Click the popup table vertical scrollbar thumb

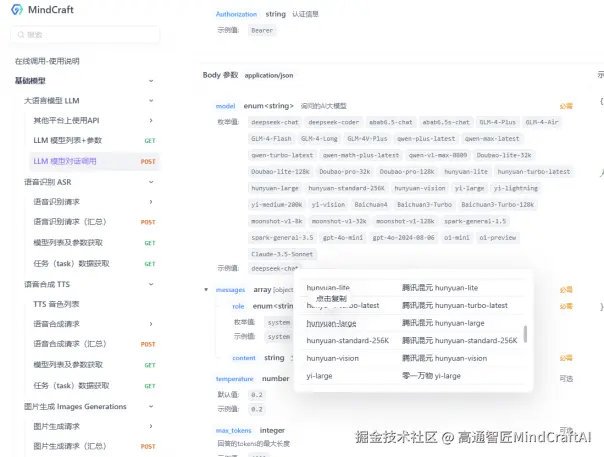click(525, 334)
